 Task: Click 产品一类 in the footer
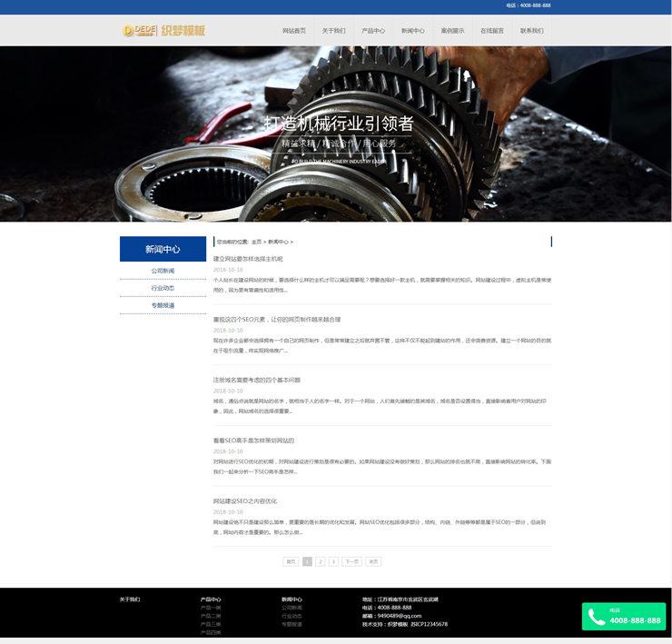(211, 608)
